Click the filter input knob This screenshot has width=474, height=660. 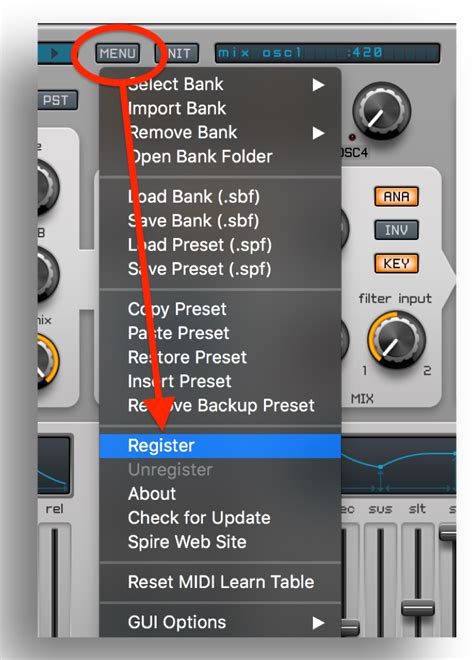tap(396, 341)
